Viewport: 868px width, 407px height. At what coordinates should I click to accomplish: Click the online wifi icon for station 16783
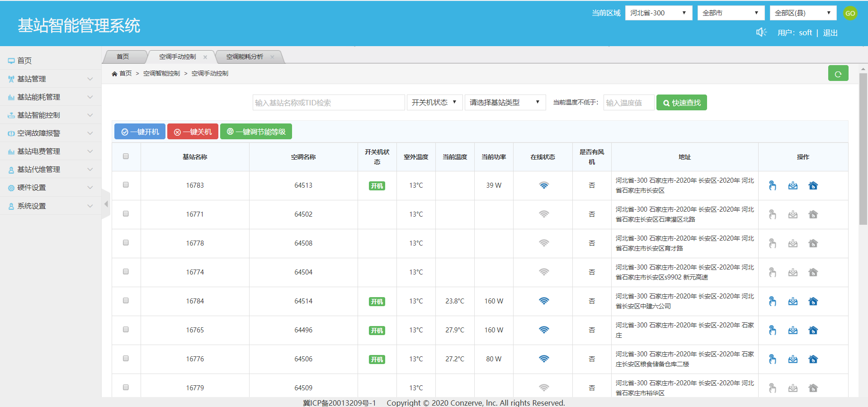pyautogui.click(x=544, y=185)
